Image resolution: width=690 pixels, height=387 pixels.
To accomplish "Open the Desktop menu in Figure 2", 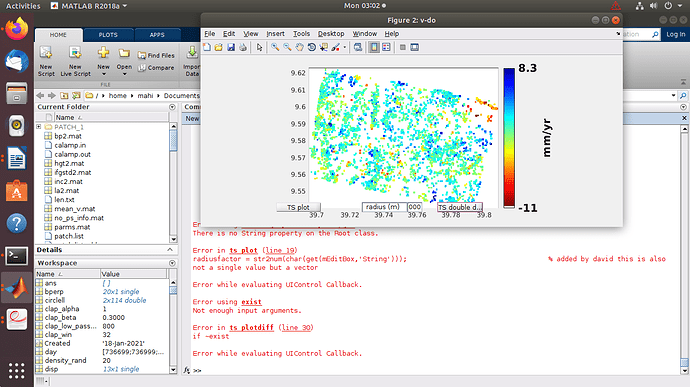I will coord(331,33).
